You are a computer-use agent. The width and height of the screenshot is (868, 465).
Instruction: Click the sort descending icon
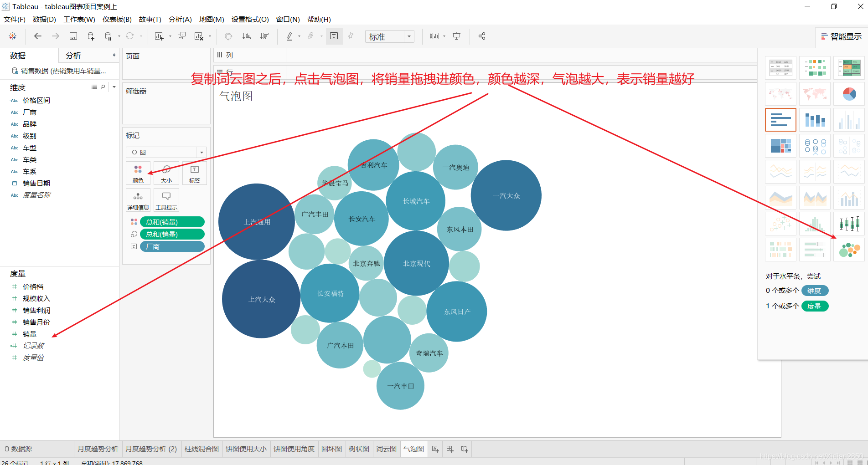(264, 36)
